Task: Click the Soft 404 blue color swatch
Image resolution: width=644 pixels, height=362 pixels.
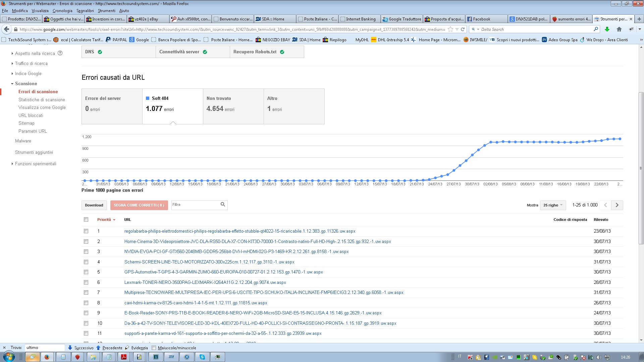Action: coord(148,98)
